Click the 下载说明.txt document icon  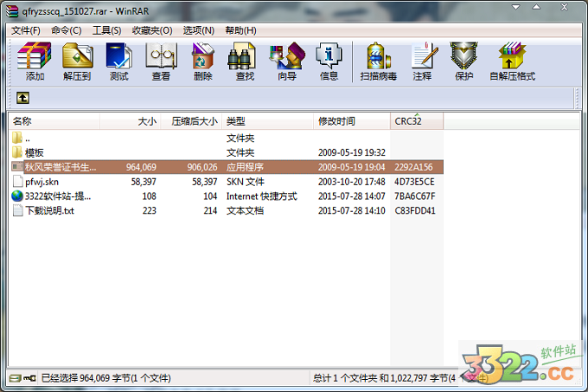[17, 210]
